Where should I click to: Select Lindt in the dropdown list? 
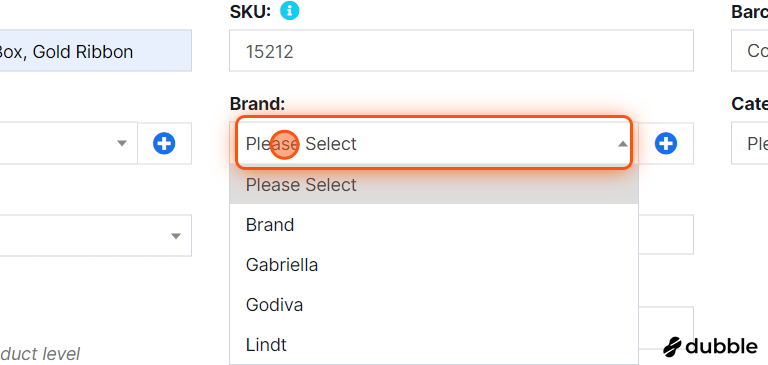click(434, 345)
